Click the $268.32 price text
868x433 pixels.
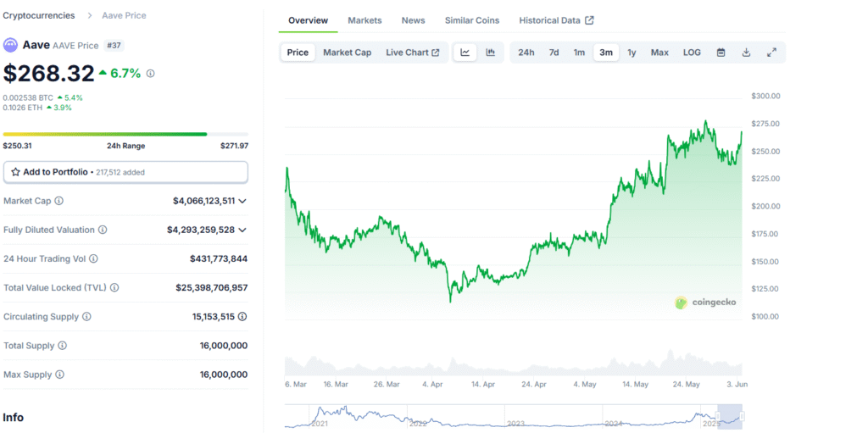48,74
